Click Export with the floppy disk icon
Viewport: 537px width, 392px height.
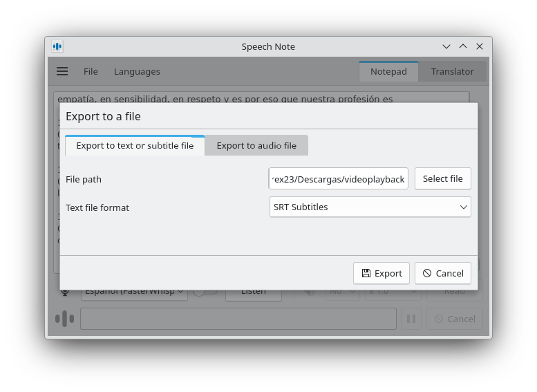(381, 273)
